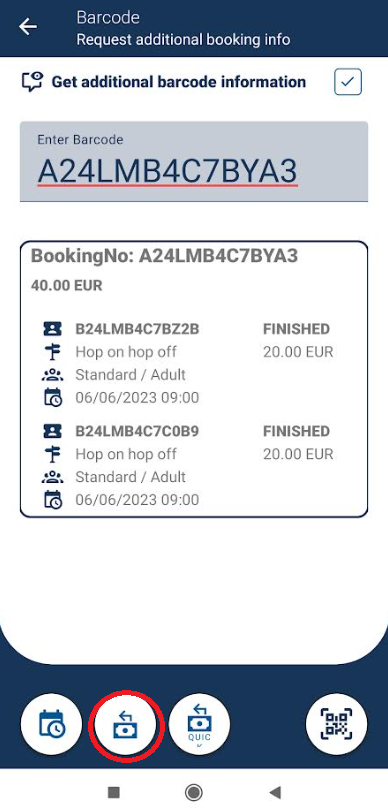Tap Android home circle button
This screenshot has width=388, height=810.
coord(194,792)
